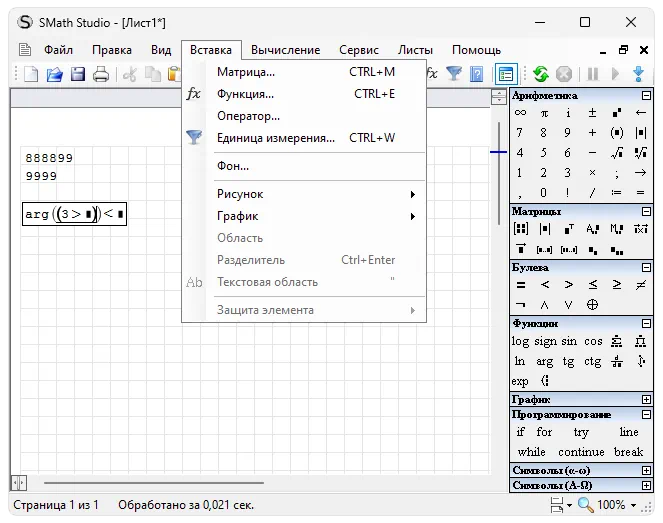Click the Copy toolbar icon
This screenshot has height=523, width=663.
(x=153, y=74)
